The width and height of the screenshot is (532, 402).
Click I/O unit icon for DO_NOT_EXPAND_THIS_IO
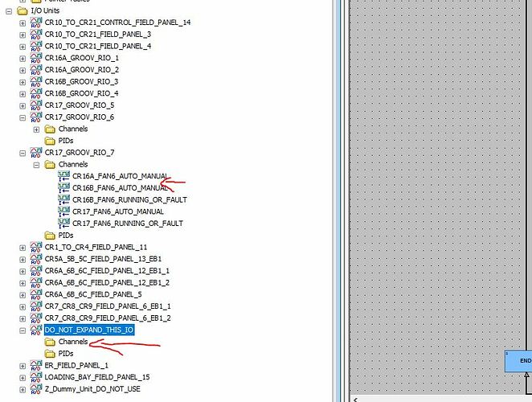point(36,330)
